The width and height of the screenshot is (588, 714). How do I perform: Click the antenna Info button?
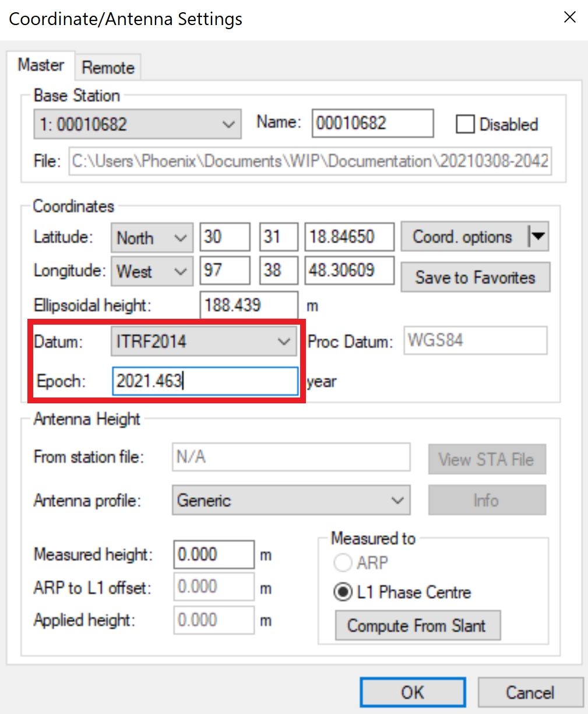[487, 500]
